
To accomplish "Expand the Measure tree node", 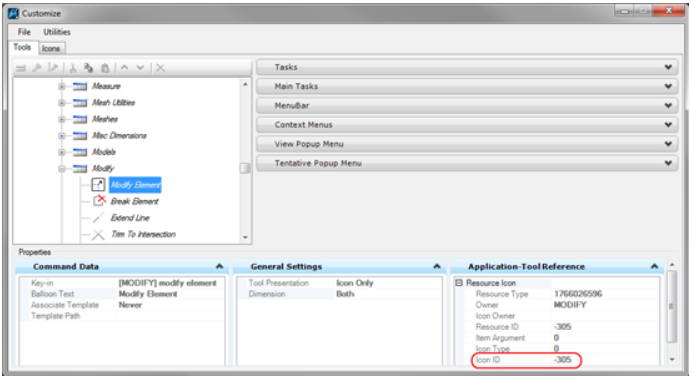I will click(x=62, y=86).
